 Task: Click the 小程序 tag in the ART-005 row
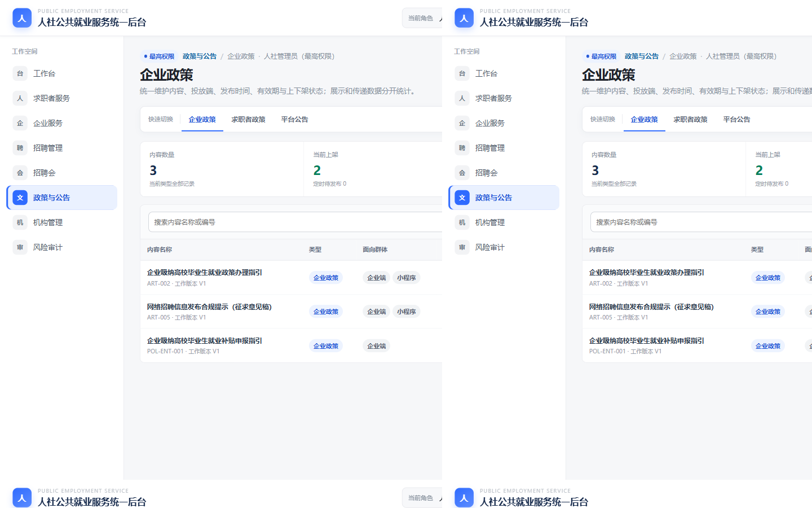click(x=407, y=312)
